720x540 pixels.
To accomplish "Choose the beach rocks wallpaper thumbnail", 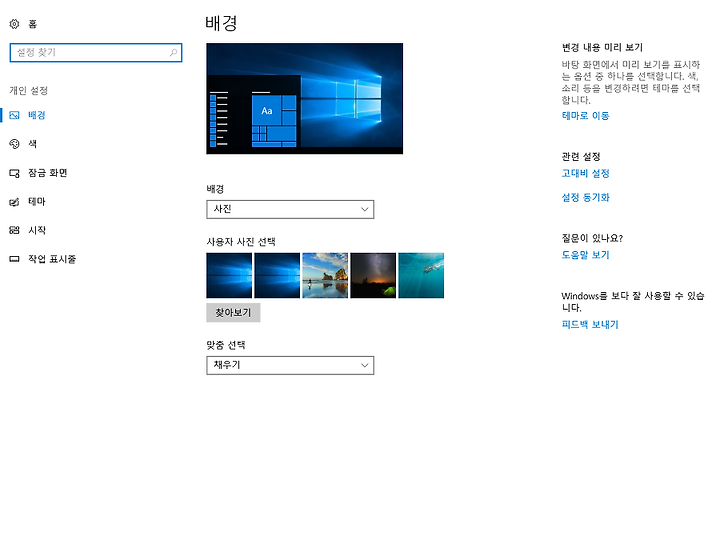I will (325, 276).
